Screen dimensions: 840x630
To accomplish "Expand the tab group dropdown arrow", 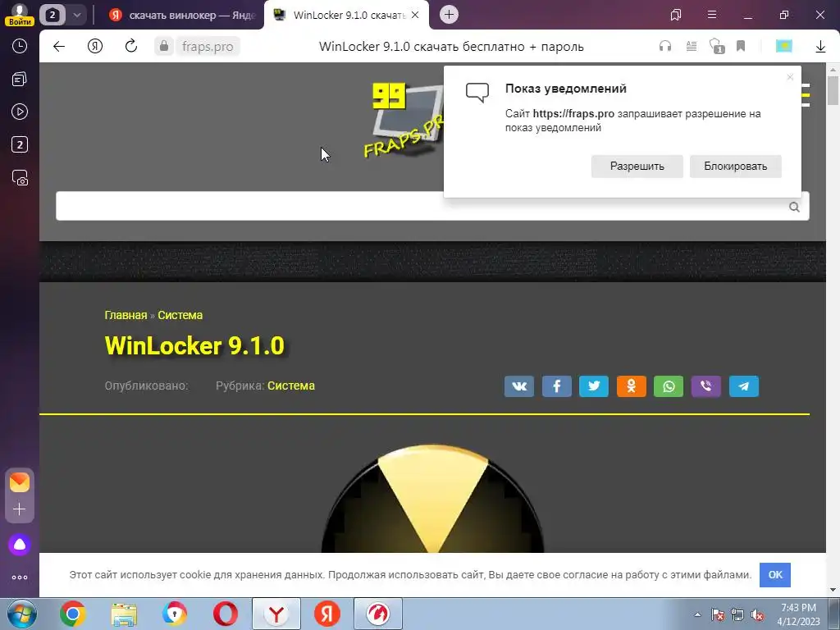I will [x=76, y=15].
